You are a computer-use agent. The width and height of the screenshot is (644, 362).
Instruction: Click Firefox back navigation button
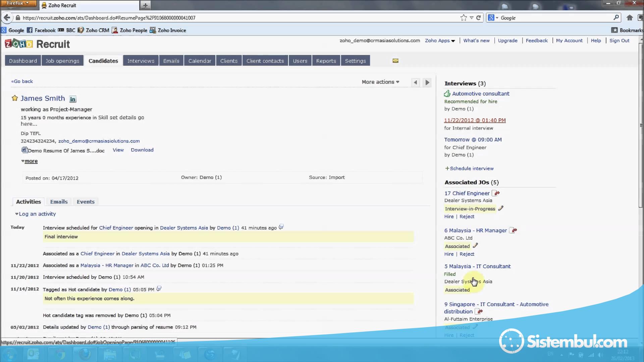point(7,18)
